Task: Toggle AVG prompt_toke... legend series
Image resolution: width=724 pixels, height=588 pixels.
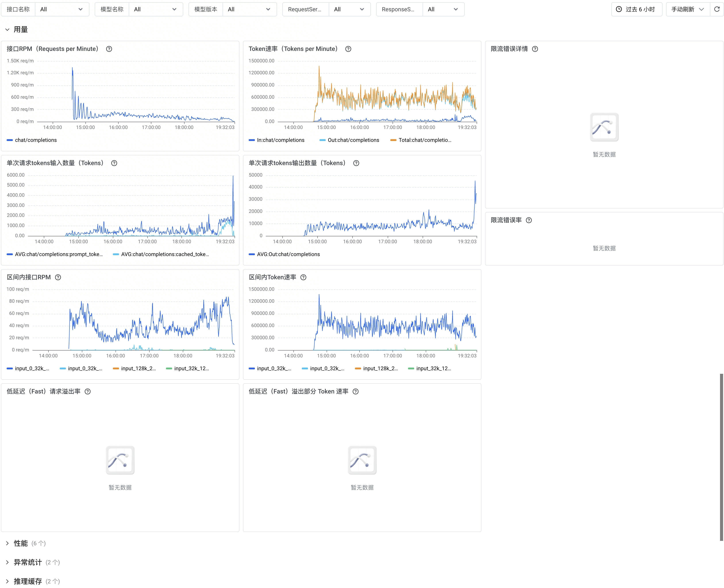Action: click(x=55, y=254)
